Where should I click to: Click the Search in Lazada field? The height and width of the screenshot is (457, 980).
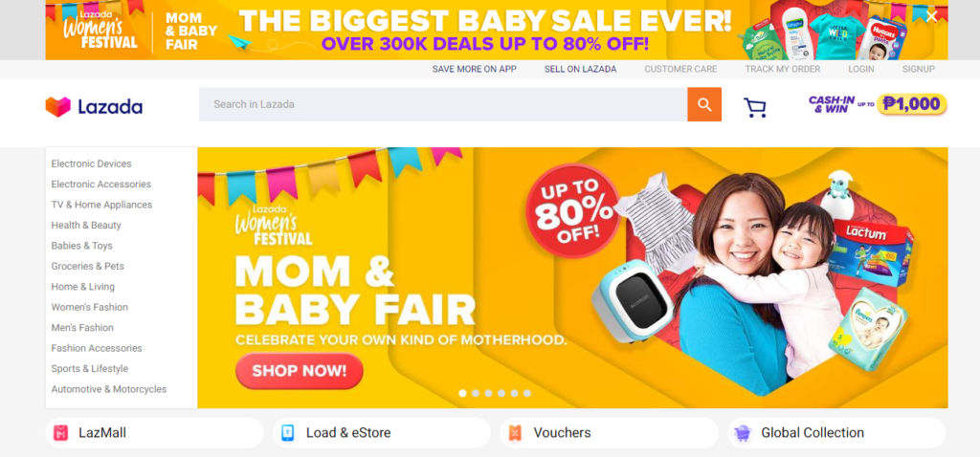pos(443,104)
